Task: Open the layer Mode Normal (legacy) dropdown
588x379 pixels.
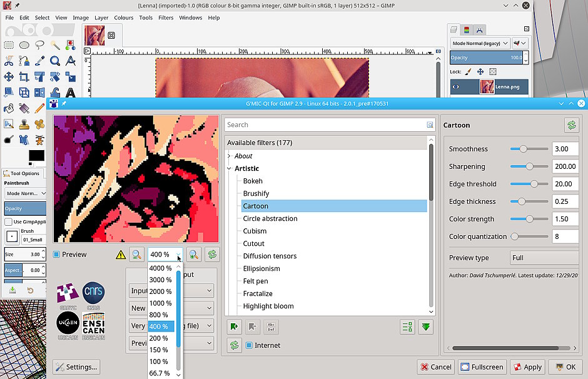Action: 480,43
